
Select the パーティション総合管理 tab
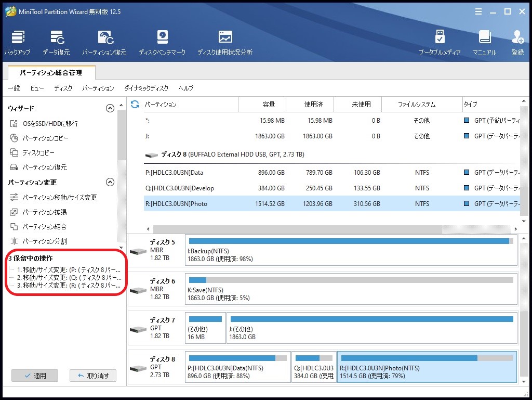point(51,73)
